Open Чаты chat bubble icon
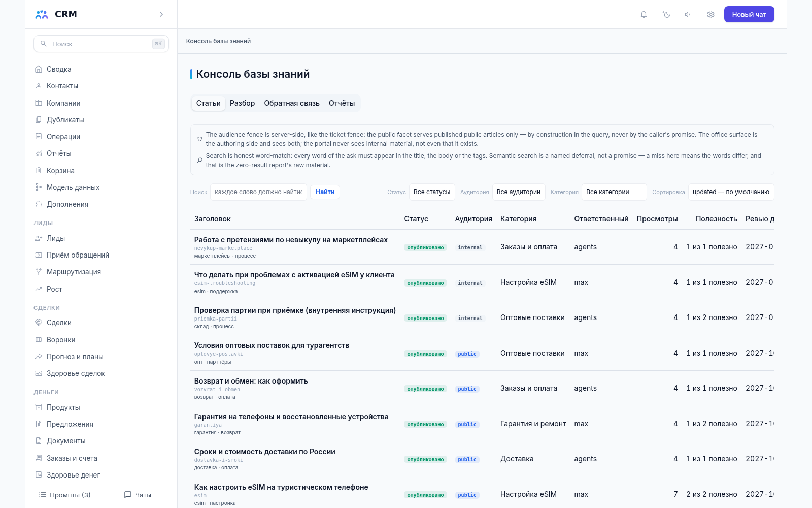Viewport: 812px width, 508px height. click(128, 495)
